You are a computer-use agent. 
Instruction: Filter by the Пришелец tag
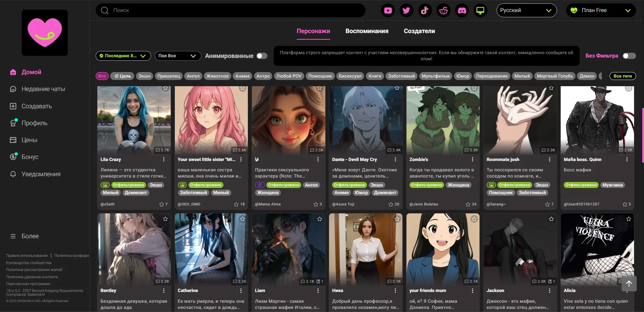tap(169, 76)
